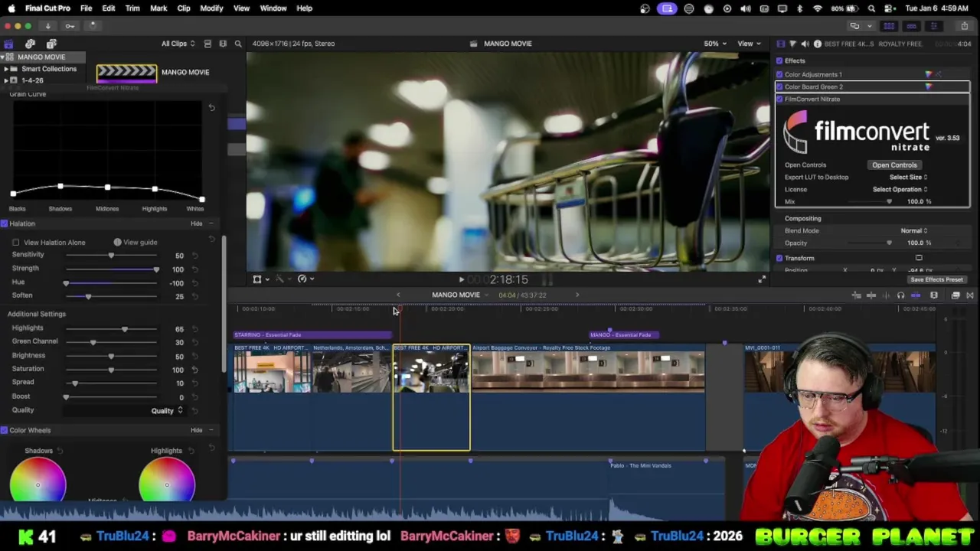
Task: Show the Video inspector filmstrip icon
Action: [780, 44]
